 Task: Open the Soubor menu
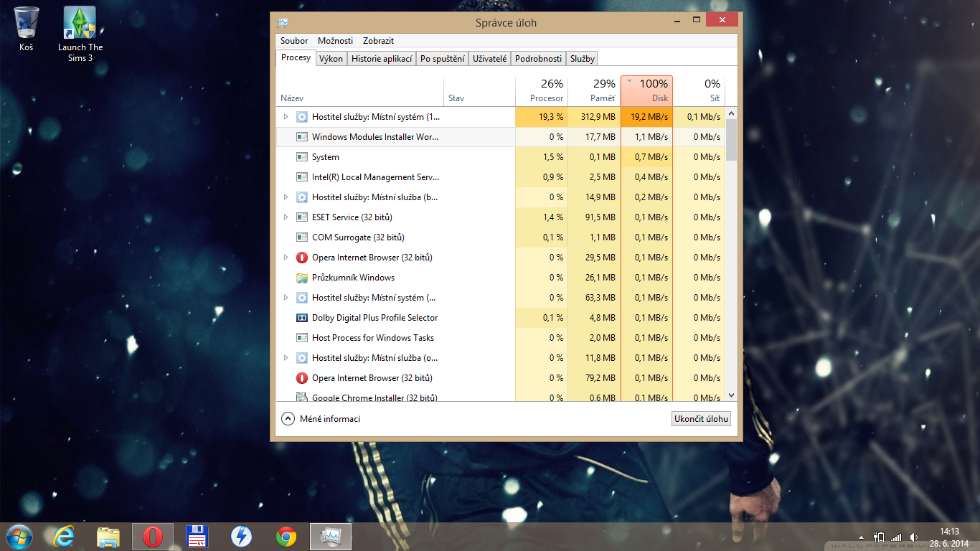[x=294, y=41]
